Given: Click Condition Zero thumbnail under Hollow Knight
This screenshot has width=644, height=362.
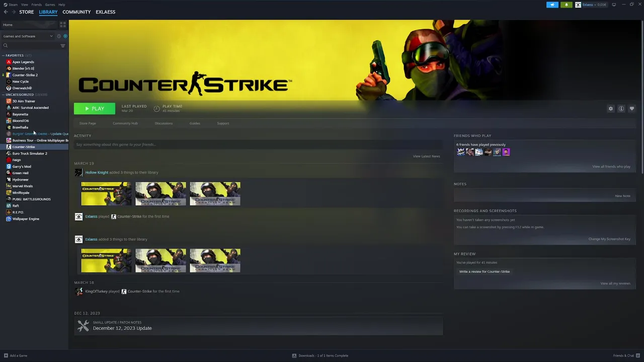Looking at the screenshot, I should pyautogui.click(x=160, y=194).
